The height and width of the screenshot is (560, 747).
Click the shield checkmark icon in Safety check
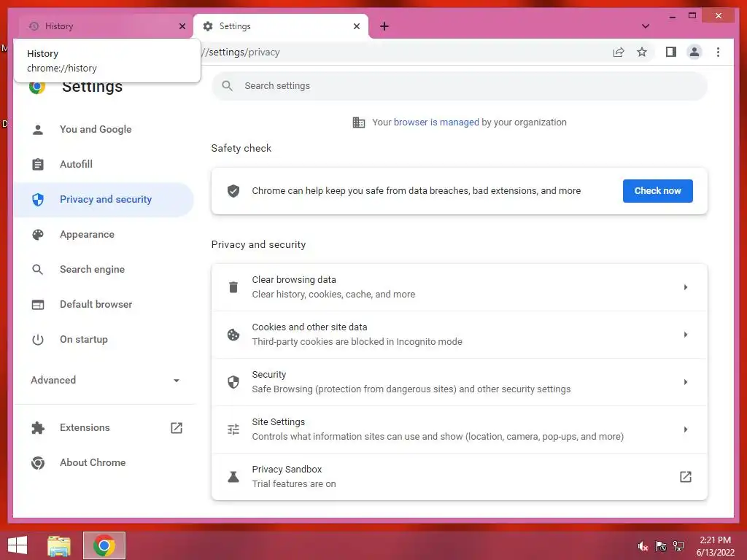tap(233, 191)
